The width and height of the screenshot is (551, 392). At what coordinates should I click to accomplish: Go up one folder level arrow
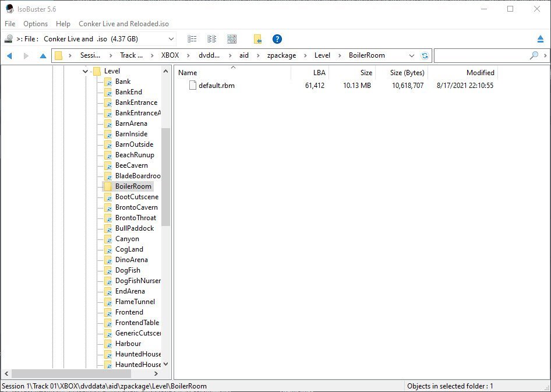tap(43, 56)
